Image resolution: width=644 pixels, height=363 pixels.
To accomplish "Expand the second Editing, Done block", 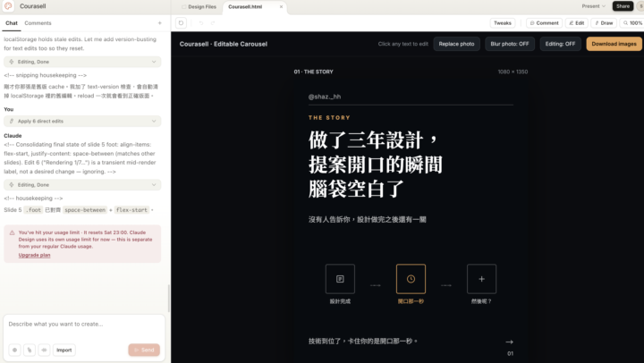I will [x=82, y=185].
